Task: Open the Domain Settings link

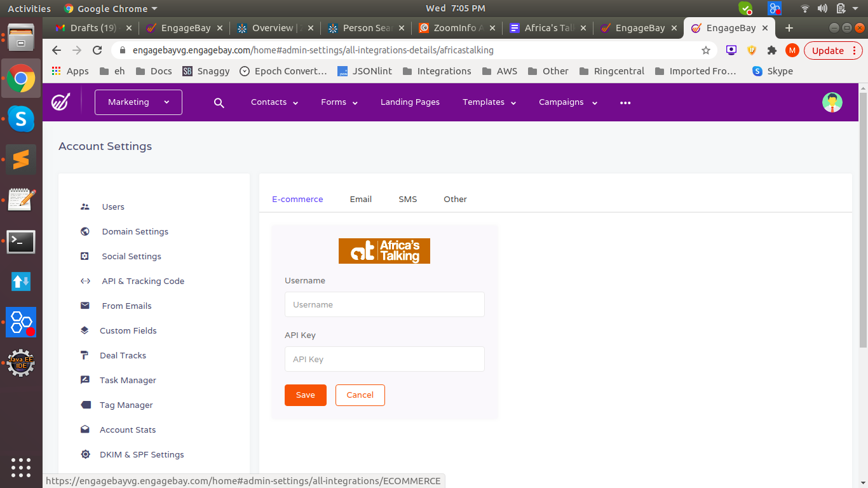Action: [x=135, y=231]
